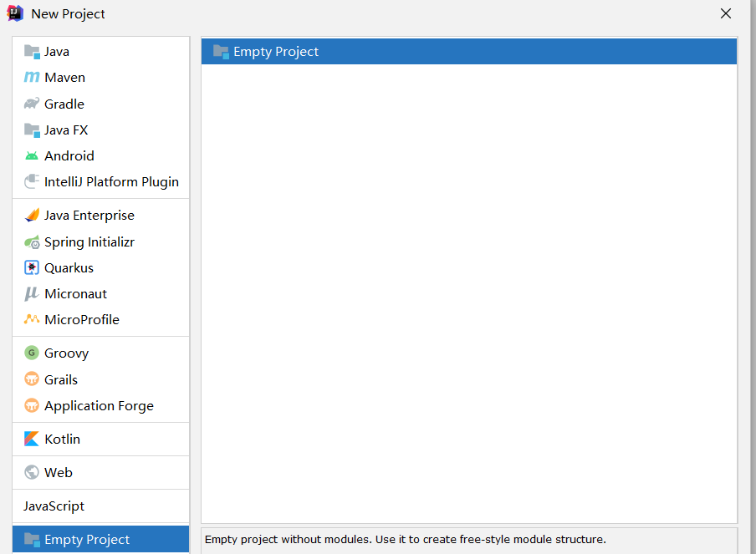This screenshot has height=554, width=756.
Task: Pick Micronaut project type
Action: (x=100, y=294)
